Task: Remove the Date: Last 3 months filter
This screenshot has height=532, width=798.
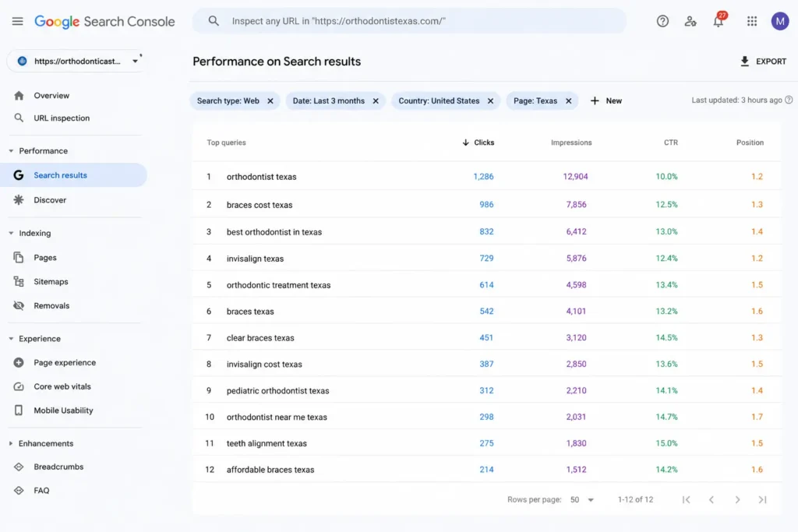Action: coord(376,100)
